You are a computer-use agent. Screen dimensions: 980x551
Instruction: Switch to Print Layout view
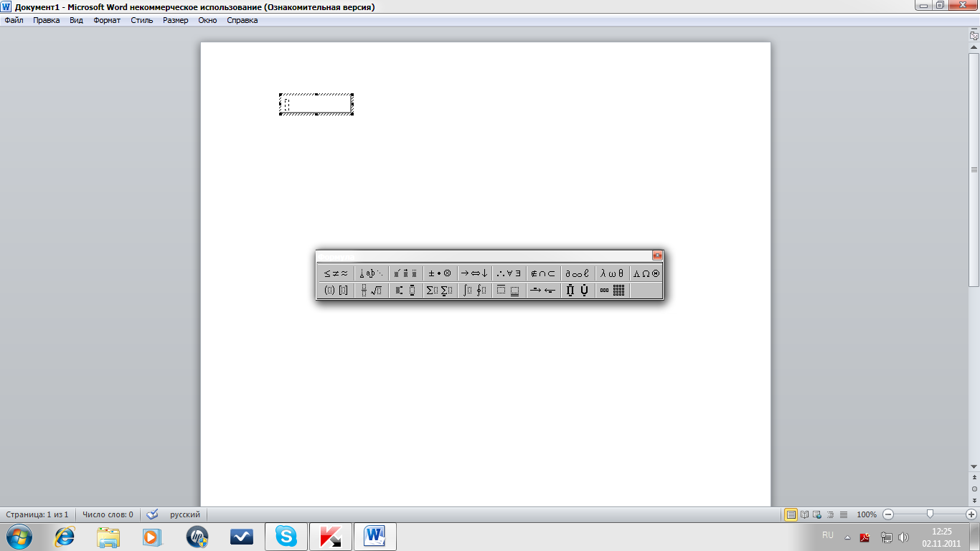pyautogui.click(x=791, y=514)
